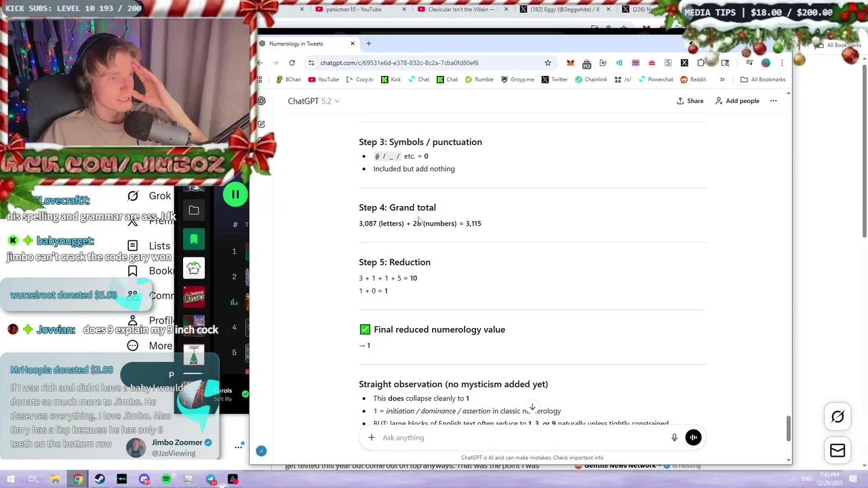Open ChatGPT 5.2 model selector dropdown
Image resolution: width=868 pixels, height=488 pixels.
click(x=313, y=101)
